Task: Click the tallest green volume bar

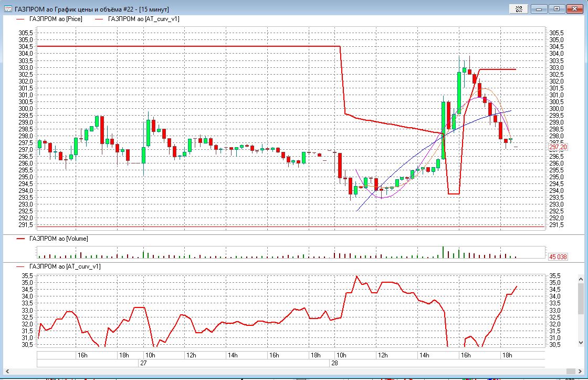Action: point(443,252)
